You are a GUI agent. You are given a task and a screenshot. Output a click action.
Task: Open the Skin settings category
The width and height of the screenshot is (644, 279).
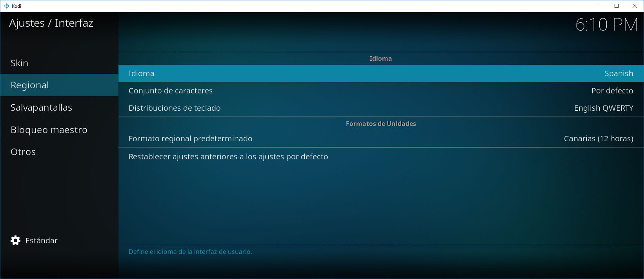[59, 63]
